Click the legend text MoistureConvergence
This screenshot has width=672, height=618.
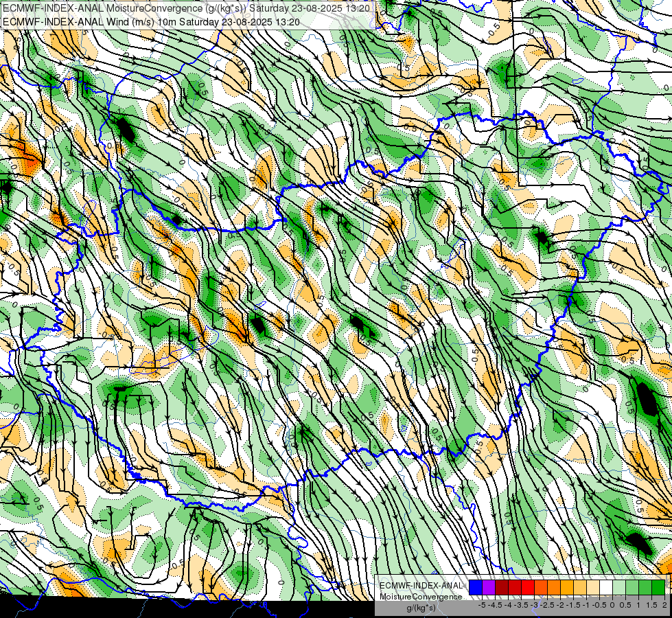(421, 597)
